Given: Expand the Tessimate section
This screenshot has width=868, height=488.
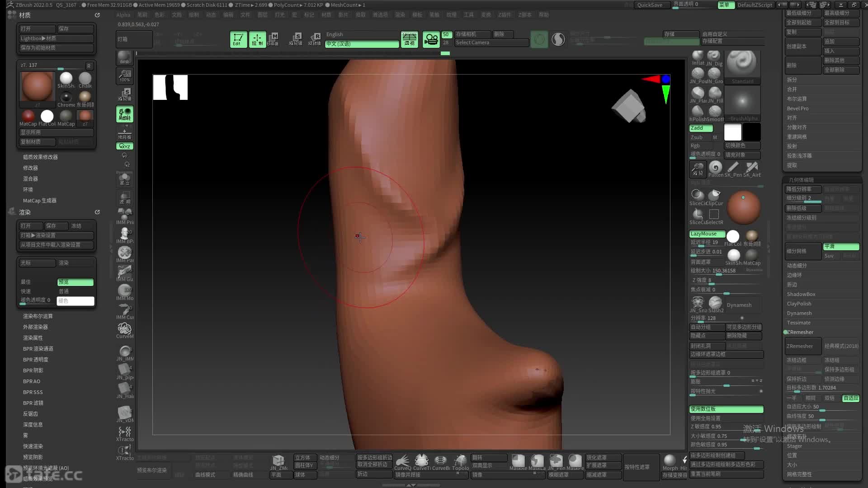Looking at the screenshot, I should (x=798, y=323).
